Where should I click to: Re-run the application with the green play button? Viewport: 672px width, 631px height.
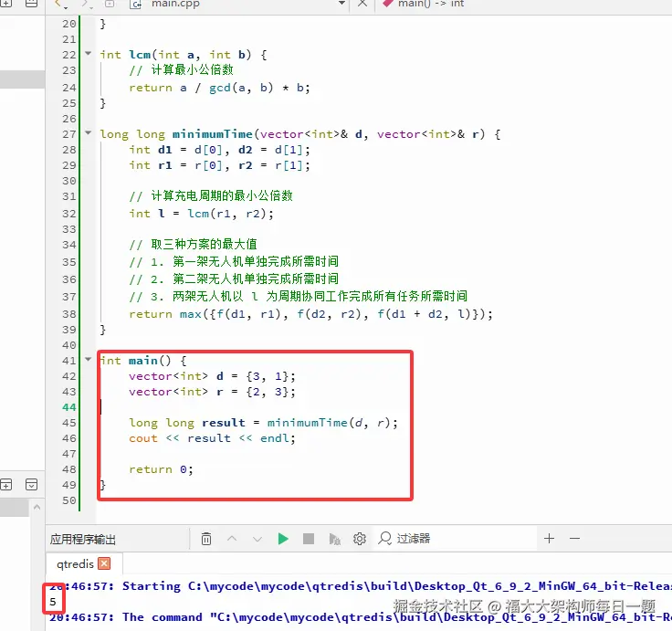point(283,539)
